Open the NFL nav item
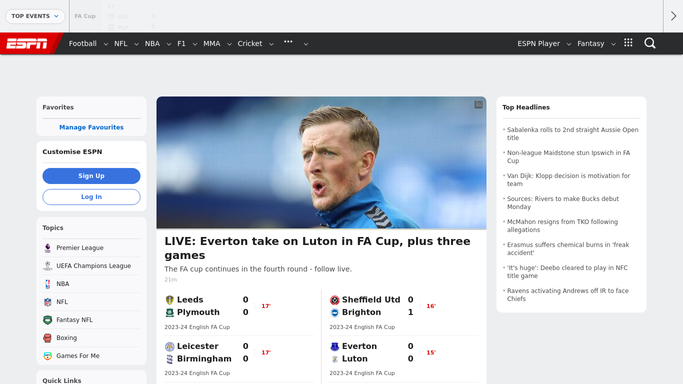683x384 pixels. coord(121,44)
